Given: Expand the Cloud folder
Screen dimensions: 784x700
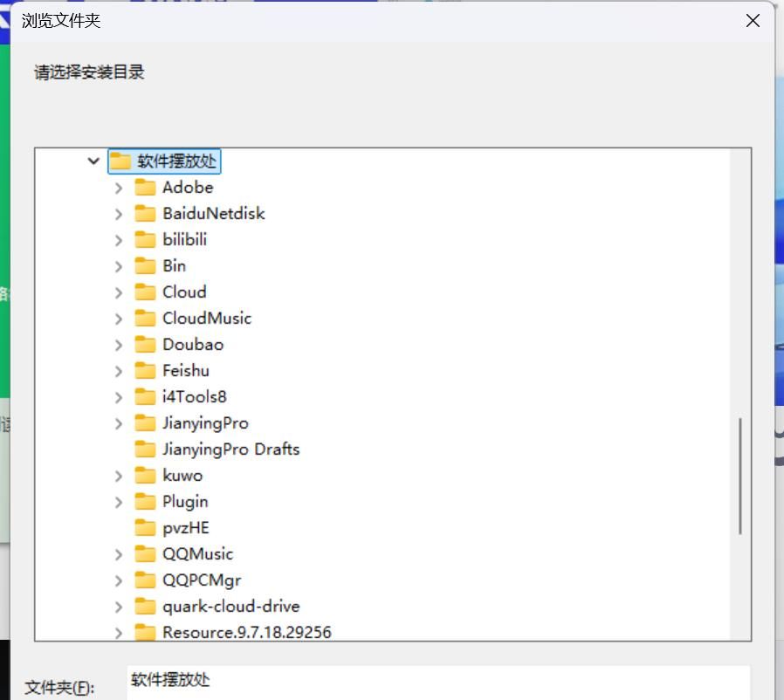Looking at the screenshot, I should point(119,292).
